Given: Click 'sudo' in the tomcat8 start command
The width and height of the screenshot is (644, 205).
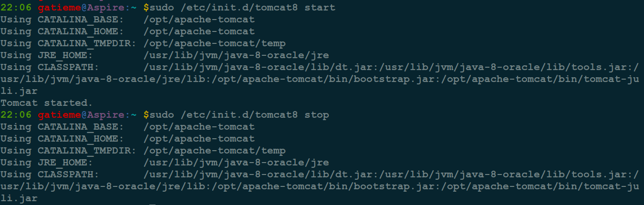Looking at the screenshot, I should (162, 8).
